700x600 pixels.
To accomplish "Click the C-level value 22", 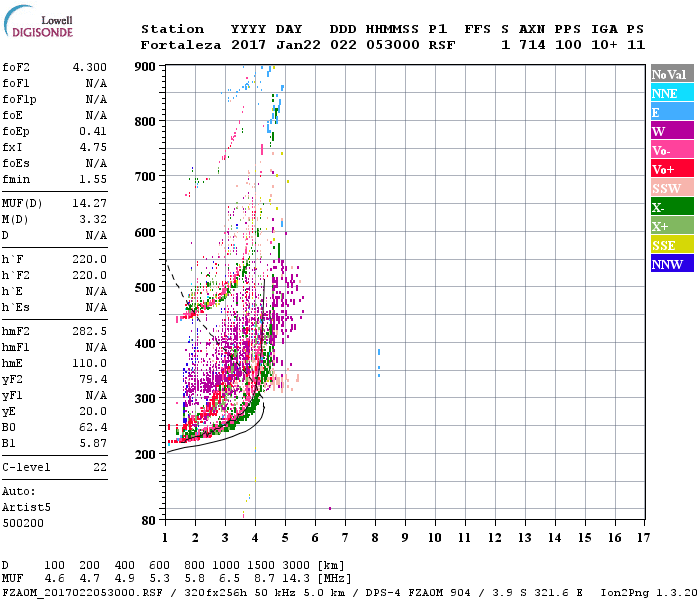I will [100, 467].
